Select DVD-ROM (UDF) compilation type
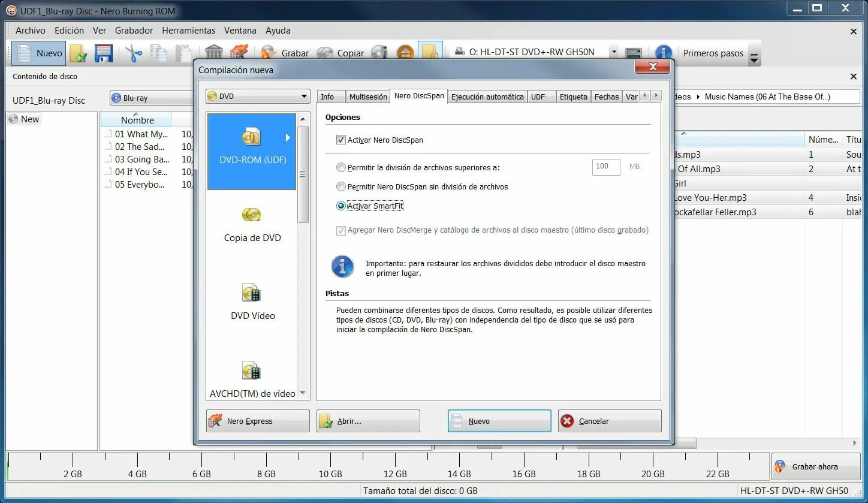This screenshot has width=868, height=503. [x=252, y=151]
